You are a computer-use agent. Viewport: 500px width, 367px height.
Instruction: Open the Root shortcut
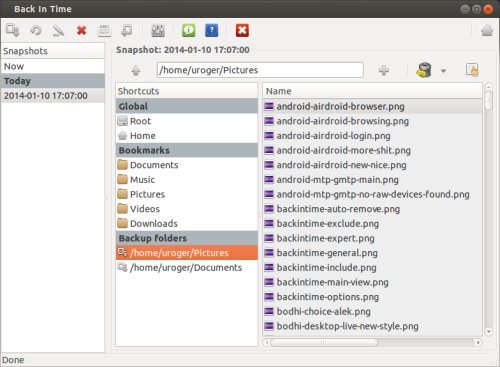[187, 121]
